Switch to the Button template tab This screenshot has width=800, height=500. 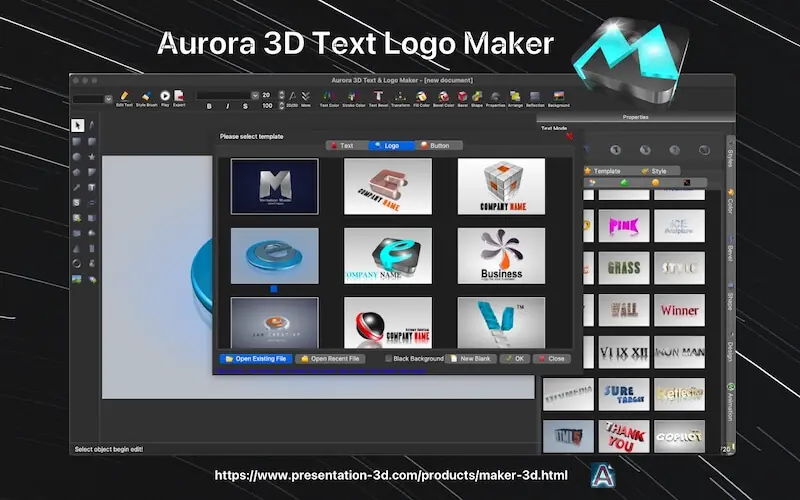click(x=439, y=145)
